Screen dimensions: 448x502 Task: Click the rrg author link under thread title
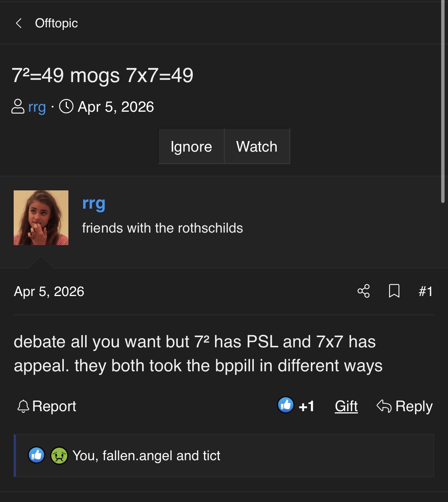(x=37, y=107)
